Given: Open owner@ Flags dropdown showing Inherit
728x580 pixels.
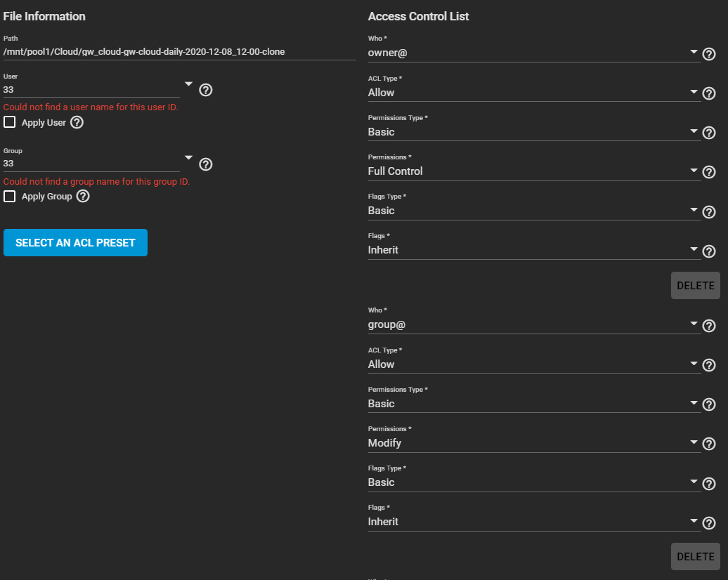Looking at the screenshot, I should pos(534,250).
